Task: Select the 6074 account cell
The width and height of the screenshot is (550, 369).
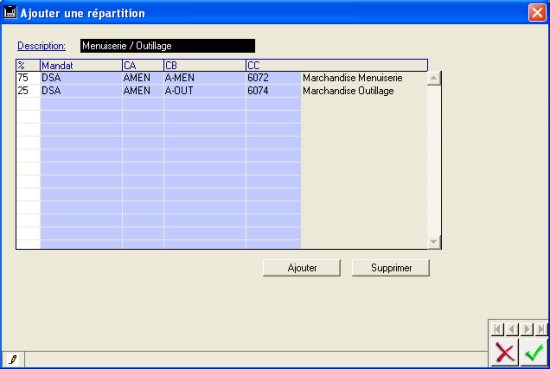Action: click(273, 91)
